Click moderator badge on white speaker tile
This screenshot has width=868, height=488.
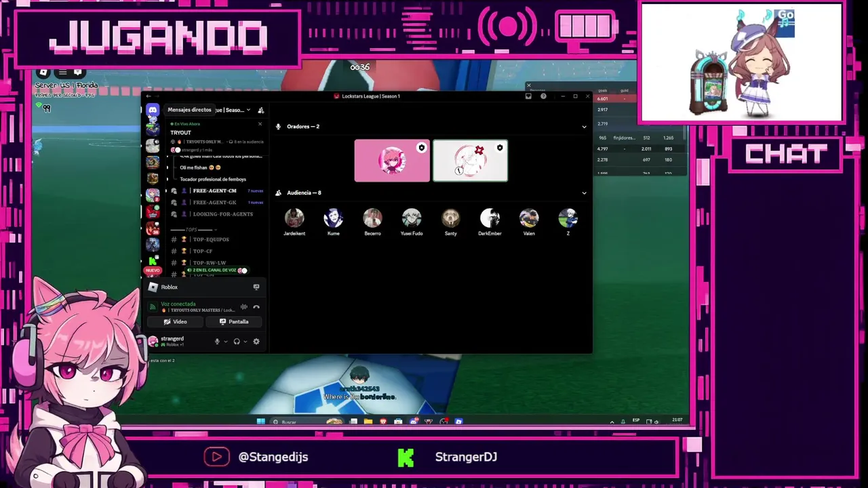click(500, 148)
